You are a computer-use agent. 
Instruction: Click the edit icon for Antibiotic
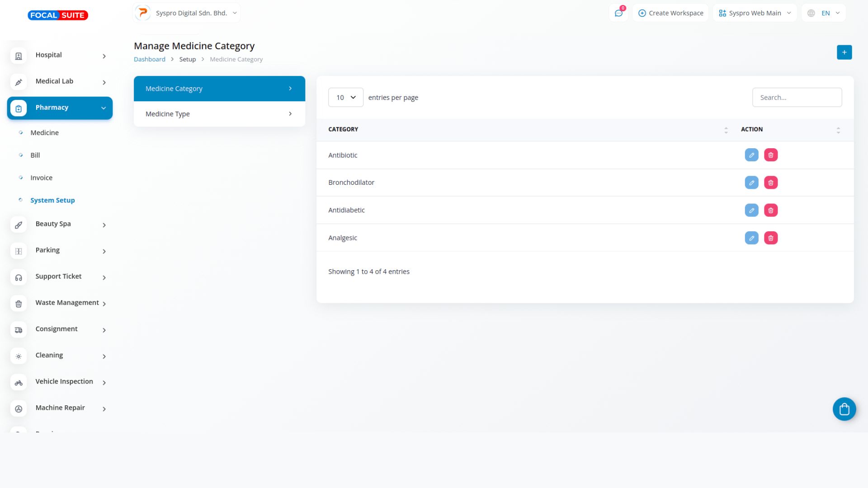(751, 155)
